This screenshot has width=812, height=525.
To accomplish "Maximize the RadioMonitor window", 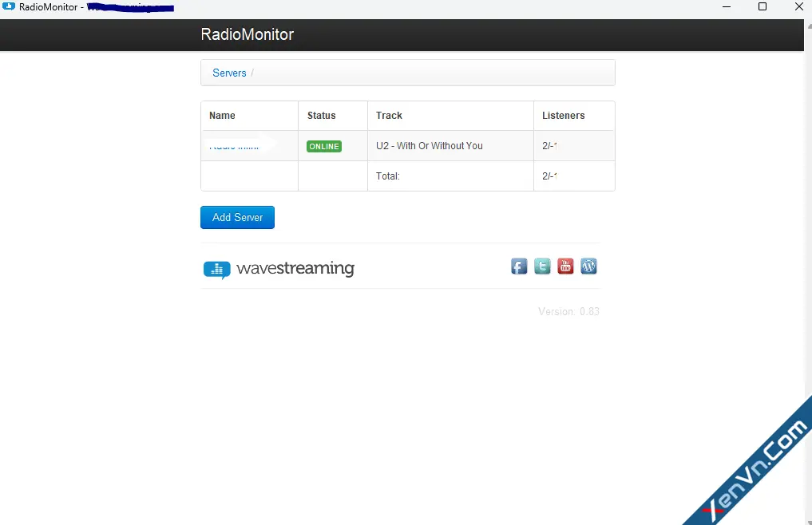I will pyautogui.click(x=762, y=6).
